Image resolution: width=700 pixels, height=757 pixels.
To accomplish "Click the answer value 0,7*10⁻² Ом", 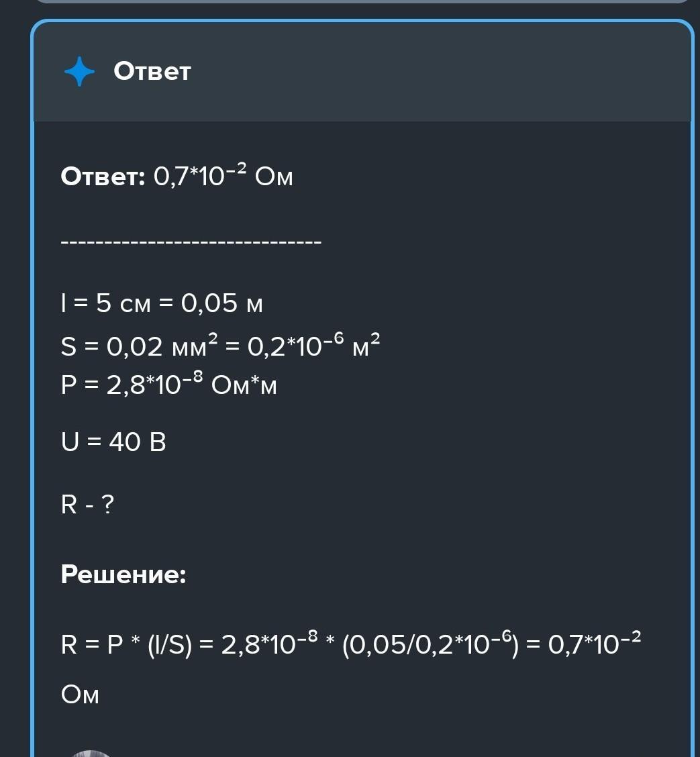I will 223,176.
